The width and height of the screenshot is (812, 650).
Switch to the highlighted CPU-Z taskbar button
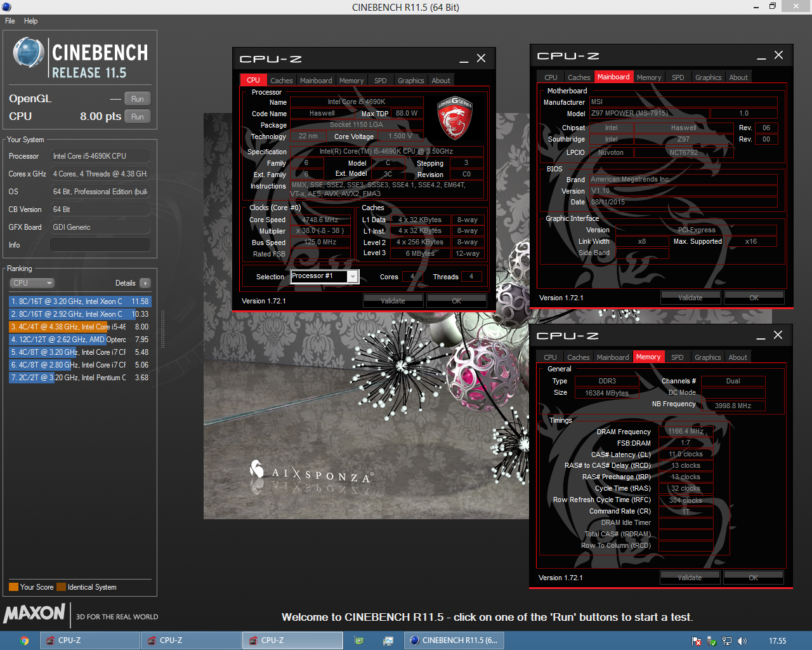pyautogui.click(x=293, y=640)
